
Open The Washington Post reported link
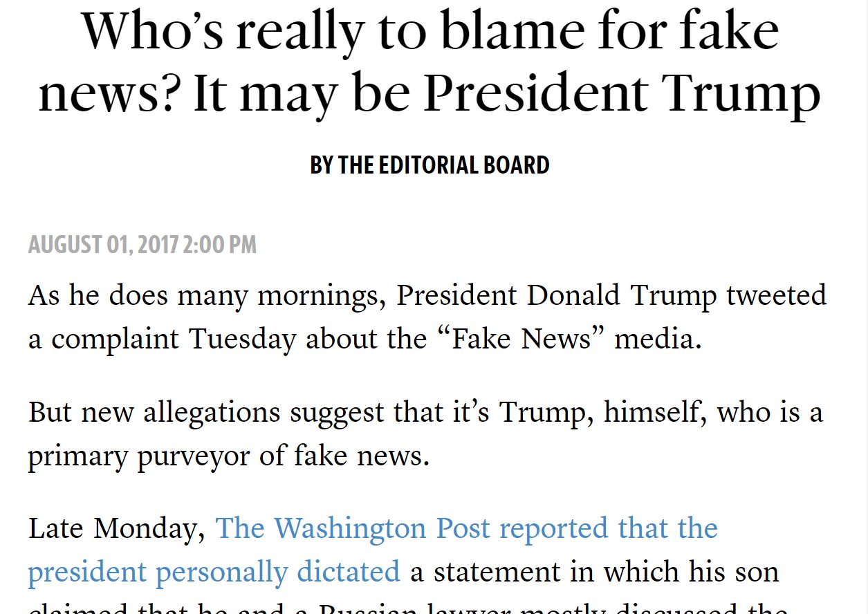tap(467, 529)
